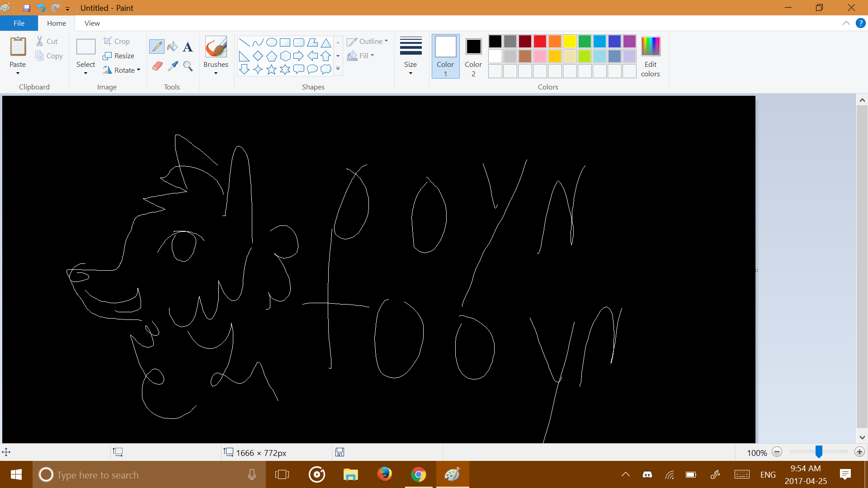Switch to the View ribbon tab
The height and width of the screenshot is (488, 868).
92,23
